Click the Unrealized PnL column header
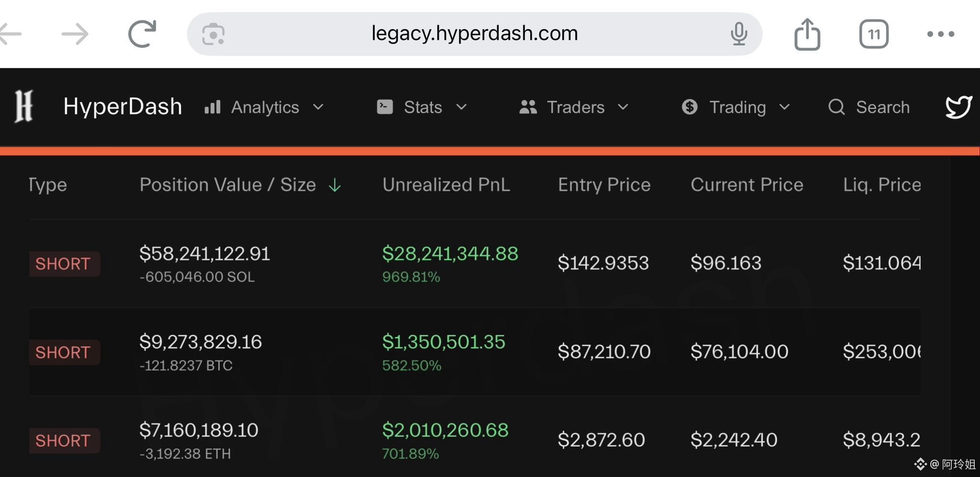The width and height of the screenshot is (980, 477). click(446, 185)
